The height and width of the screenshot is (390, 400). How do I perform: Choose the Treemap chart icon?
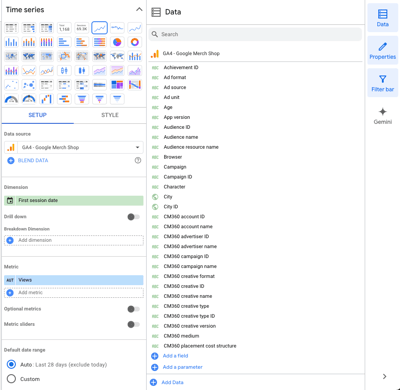point(117,85)
